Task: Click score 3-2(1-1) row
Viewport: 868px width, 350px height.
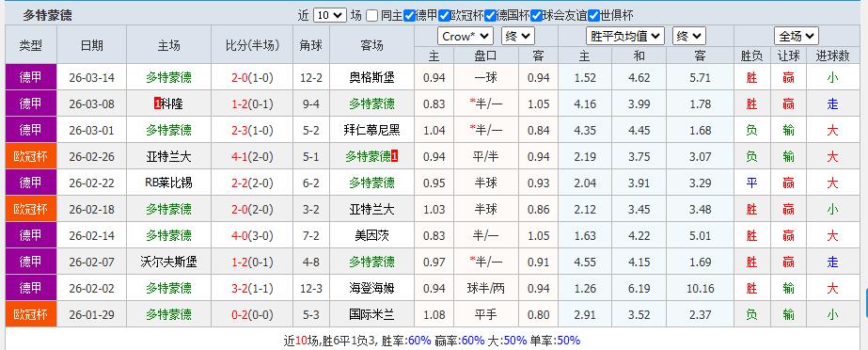Action: pos(252,288)
